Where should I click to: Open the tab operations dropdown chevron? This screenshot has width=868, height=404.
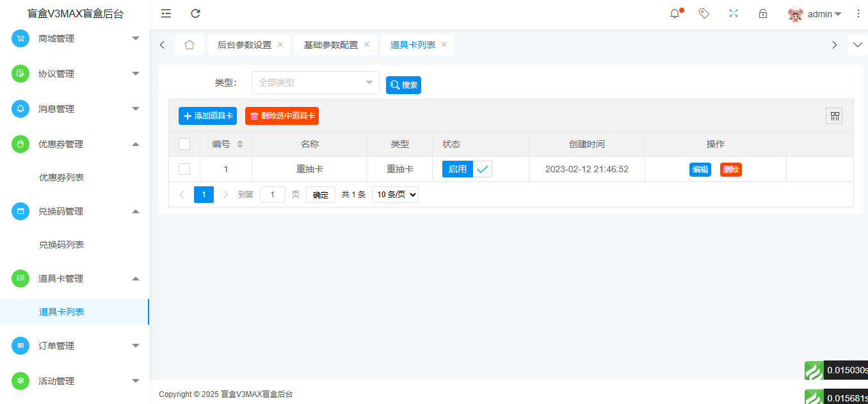tap(858, 45)
